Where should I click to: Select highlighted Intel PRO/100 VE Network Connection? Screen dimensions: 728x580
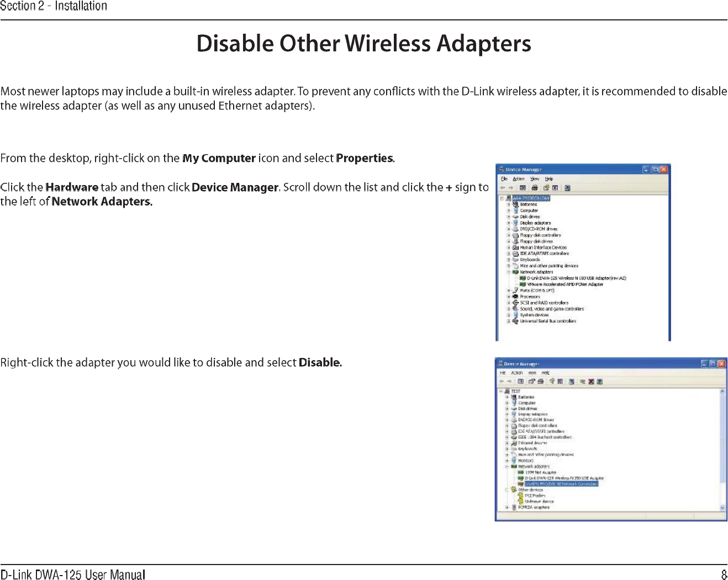pos(561,484)
